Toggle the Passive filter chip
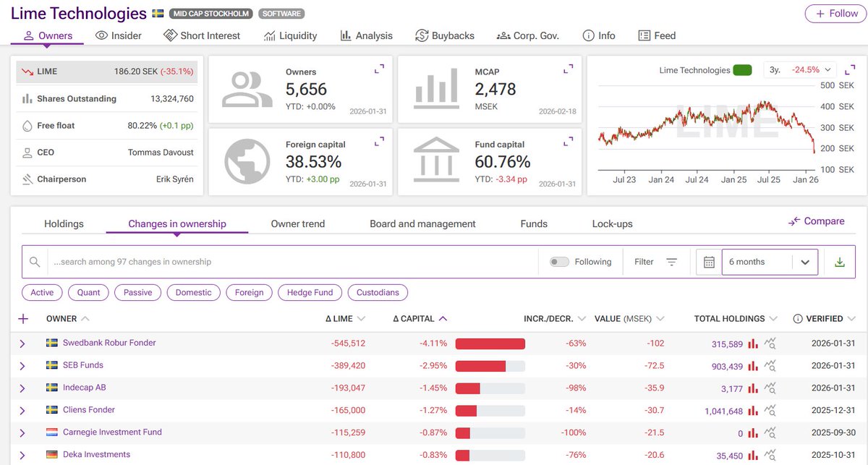Viewport: 868px width, 465px height. pyautogui.click(x=137, y=293)
